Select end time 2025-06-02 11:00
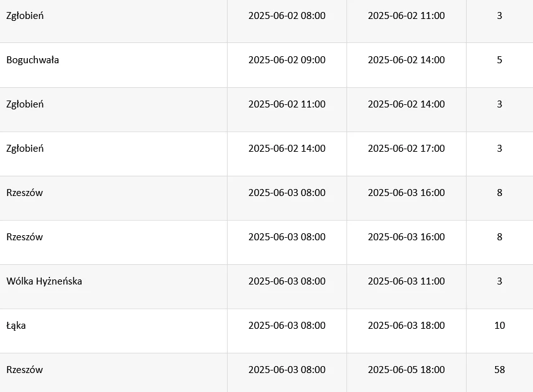This screenshot has height=392, width=533. (x=406, y=16)
